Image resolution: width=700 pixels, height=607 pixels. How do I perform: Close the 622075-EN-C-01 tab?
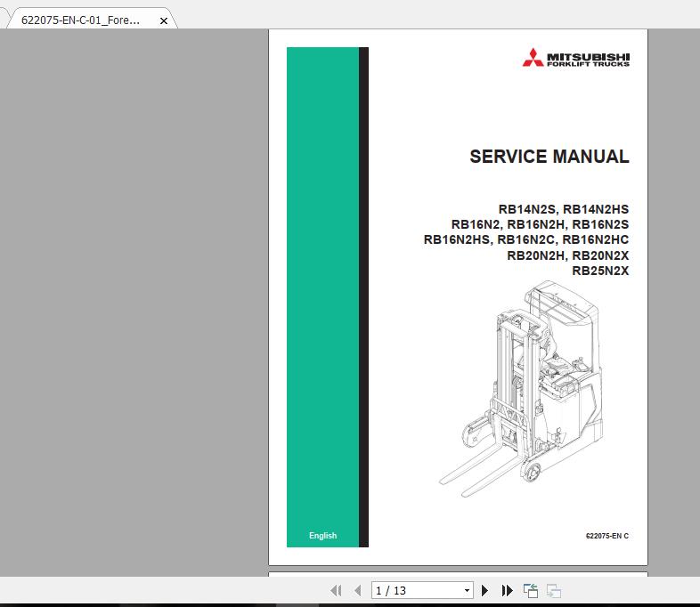164,20
